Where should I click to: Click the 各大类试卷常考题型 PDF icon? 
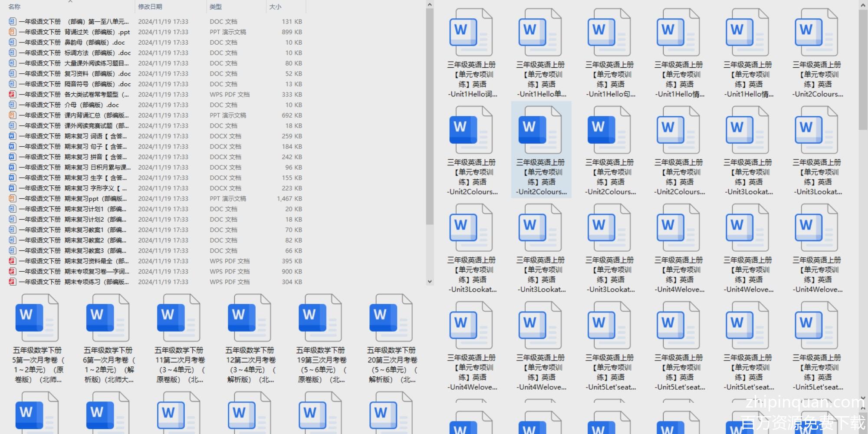[12, 95]
